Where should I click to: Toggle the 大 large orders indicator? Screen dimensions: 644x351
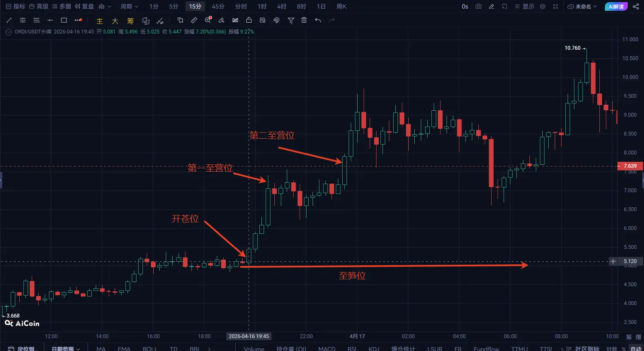point(115,21)
